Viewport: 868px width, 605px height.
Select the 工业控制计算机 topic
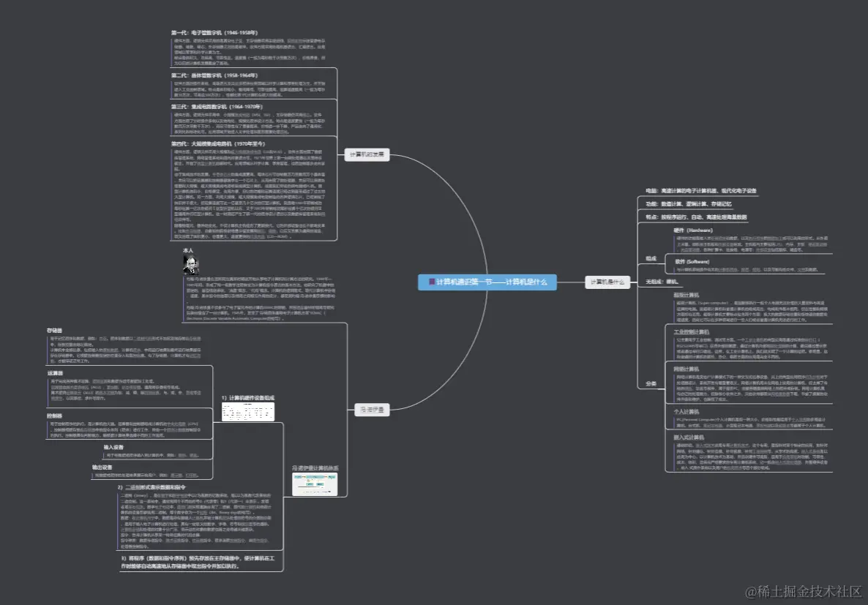coord(692,332)
